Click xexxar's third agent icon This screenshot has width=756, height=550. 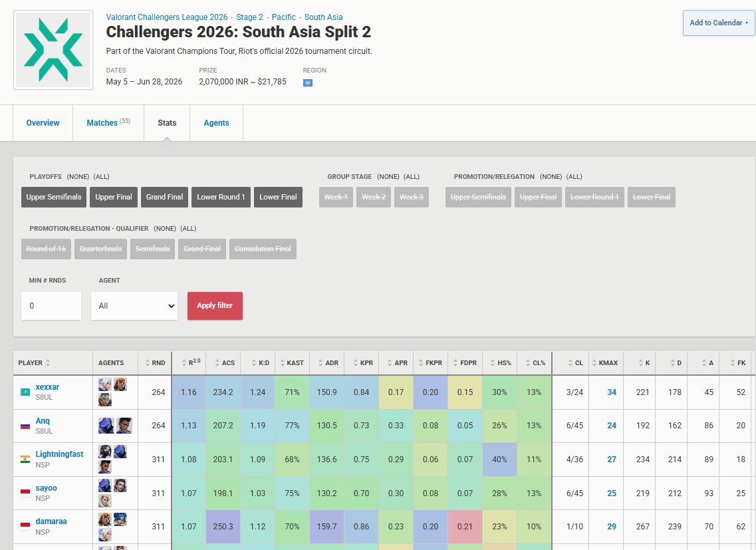point(105,400)
